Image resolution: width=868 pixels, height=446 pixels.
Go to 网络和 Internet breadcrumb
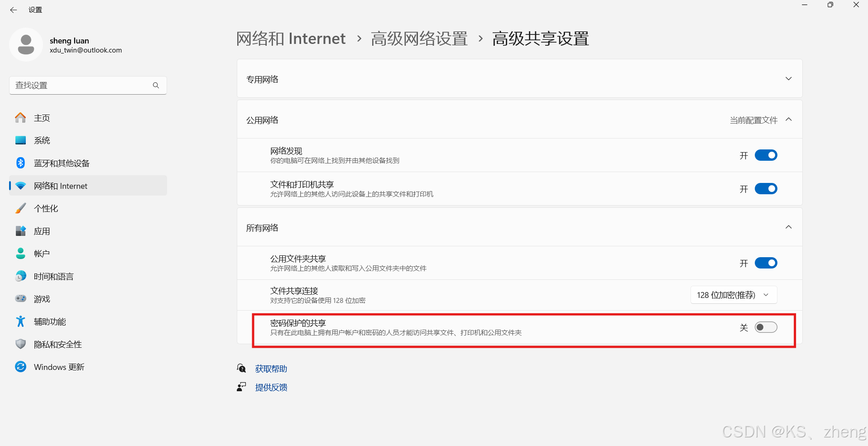291,38
